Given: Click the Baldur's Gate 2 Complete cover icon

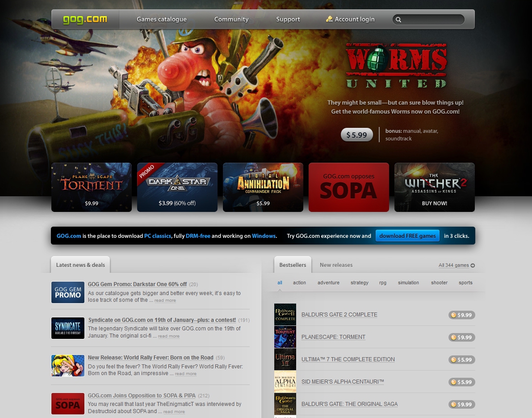Looking at the screenshot, I should pos(285,315).
